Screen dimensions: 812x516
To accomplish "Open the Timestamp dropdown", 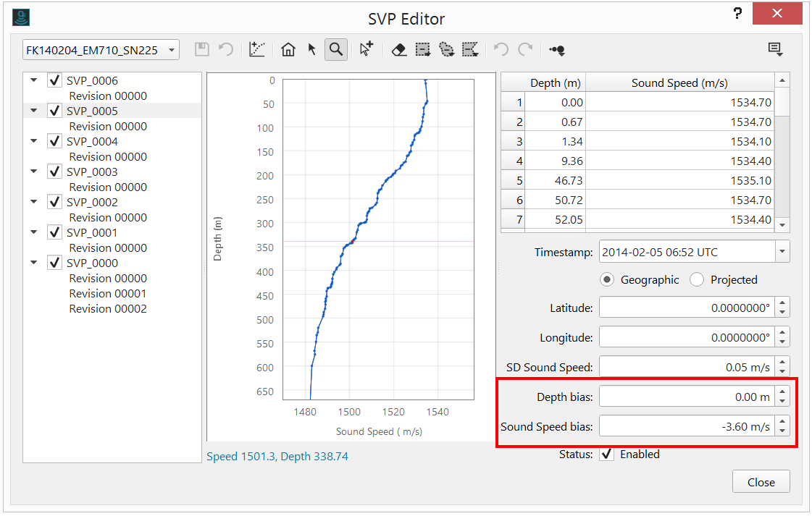I will 782,253.
